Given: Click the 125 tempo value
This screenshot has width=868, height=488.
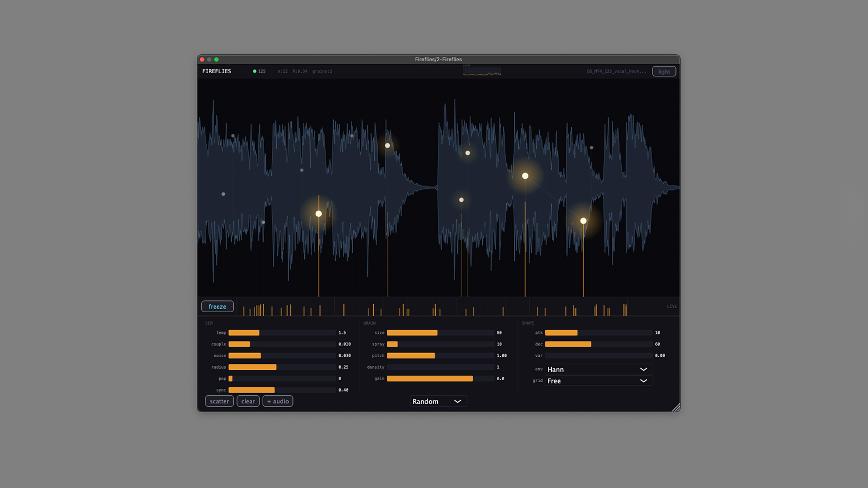Looking at the screenshot, I should tap(262, 71).
